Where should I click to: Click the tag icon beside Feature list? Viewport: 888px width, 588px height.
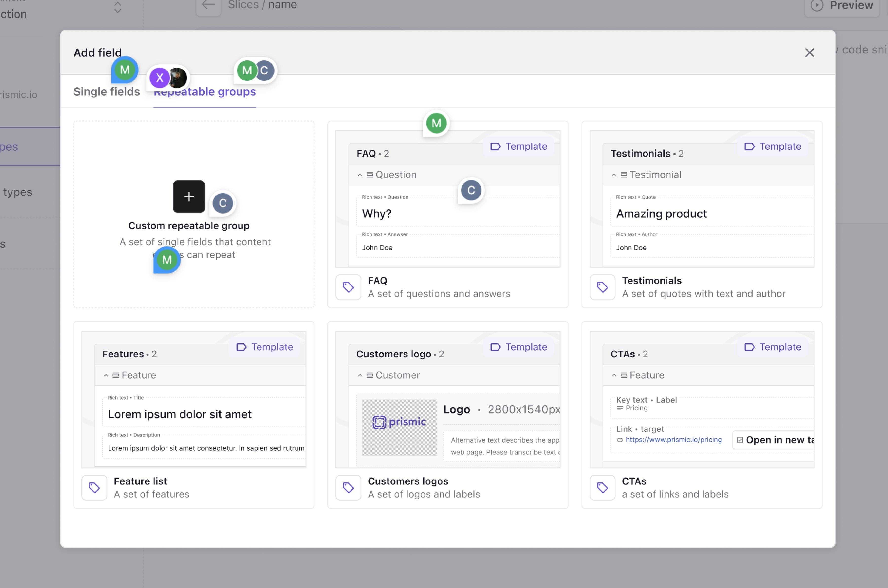click(94, 487)
